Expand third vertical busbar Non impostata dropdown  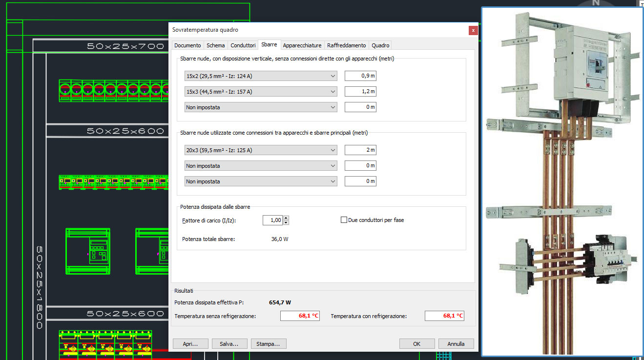(x=261, y=107)
